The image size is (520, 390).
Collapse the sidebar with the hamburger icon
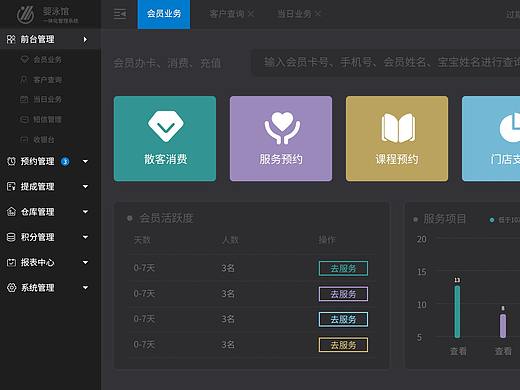click(120, 14)
